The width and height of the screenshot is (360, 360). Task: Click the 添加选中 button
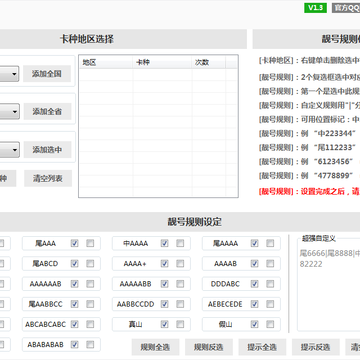(x=47, y=150)
